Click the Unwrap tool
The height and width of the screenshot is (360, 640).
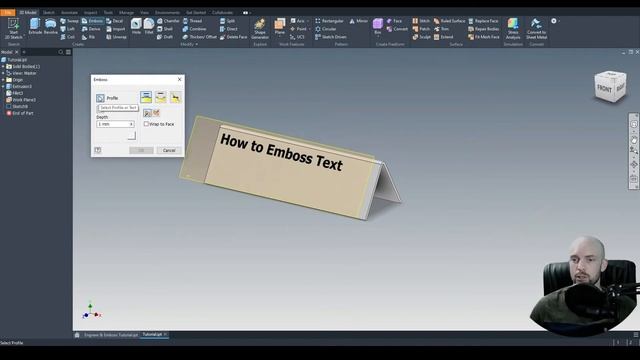[116, 37]
